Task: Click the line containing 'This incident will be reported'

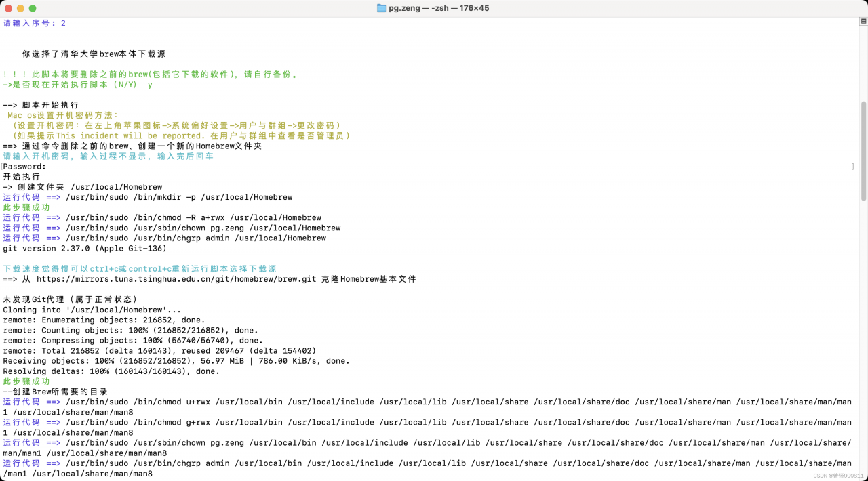Action: (x=182, y=135)
